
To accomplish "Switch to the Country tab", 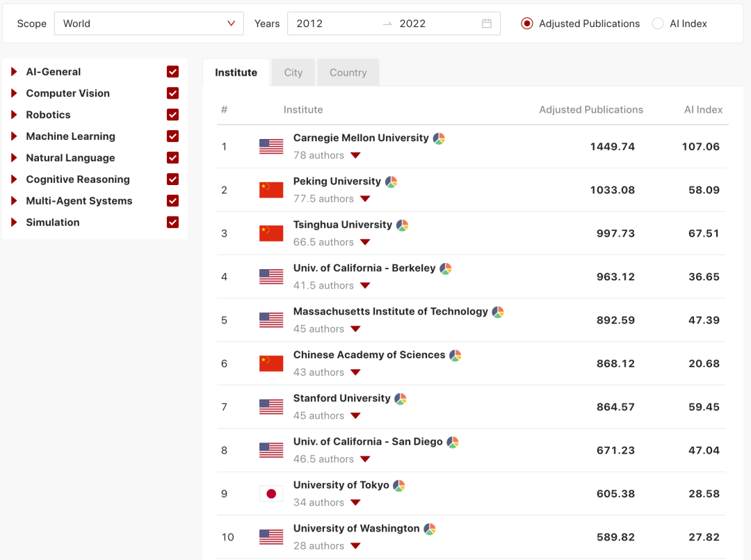I will pyautogui.click(x=348, y=72).
